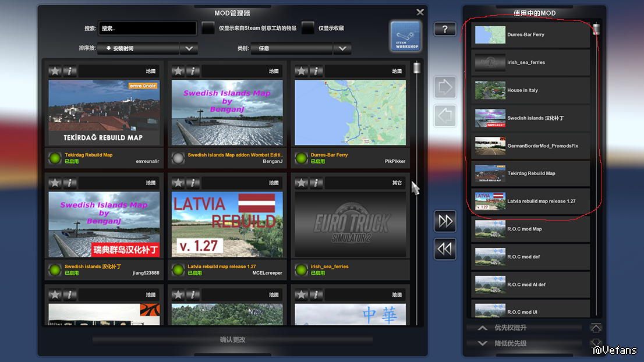This screenshot has height=362, width=644.
Task: Click 优先权提升 to raise mod priority
Action: (x=524, y=328)
